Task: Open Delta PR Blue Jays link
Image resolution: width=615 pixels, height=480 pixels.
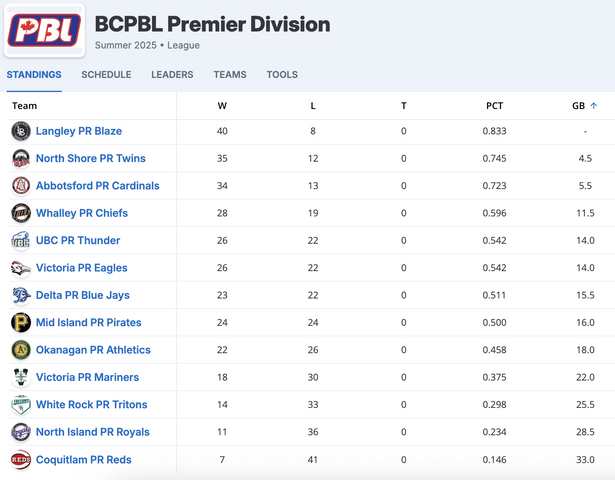Action: click(x=83, y=295)
